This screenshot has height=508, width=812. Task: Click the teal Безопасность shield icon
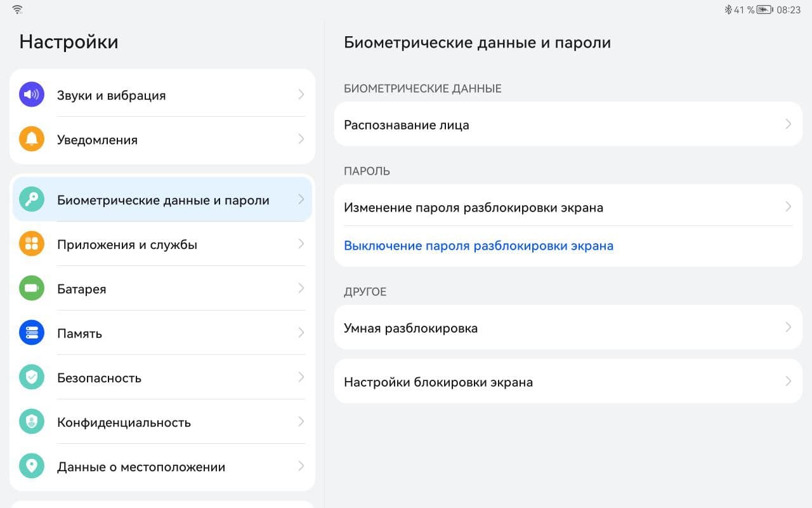pyautogui.click(x=32, y=377)
